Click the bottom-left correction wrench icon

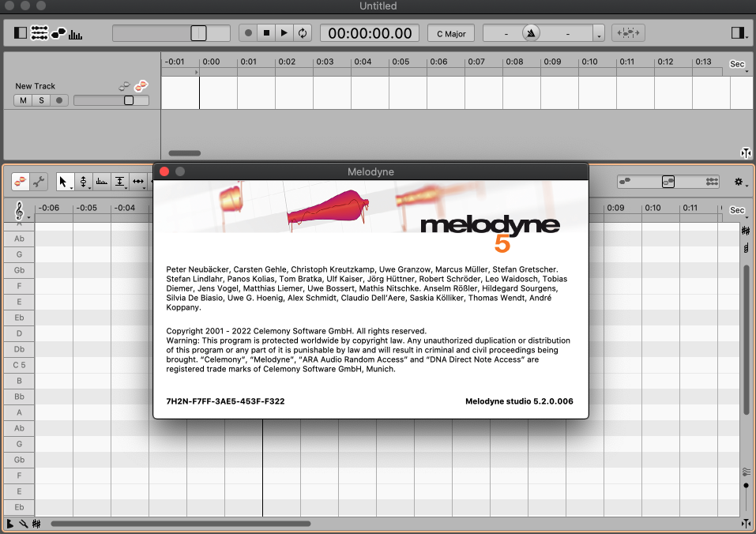[x=23, y=524]
